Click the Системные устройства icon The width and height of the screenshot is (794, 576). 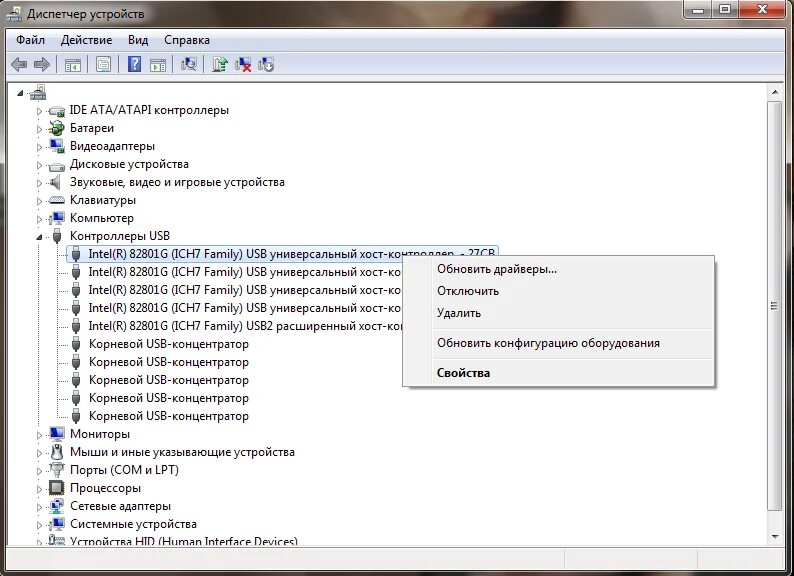(x=57, y=524)
